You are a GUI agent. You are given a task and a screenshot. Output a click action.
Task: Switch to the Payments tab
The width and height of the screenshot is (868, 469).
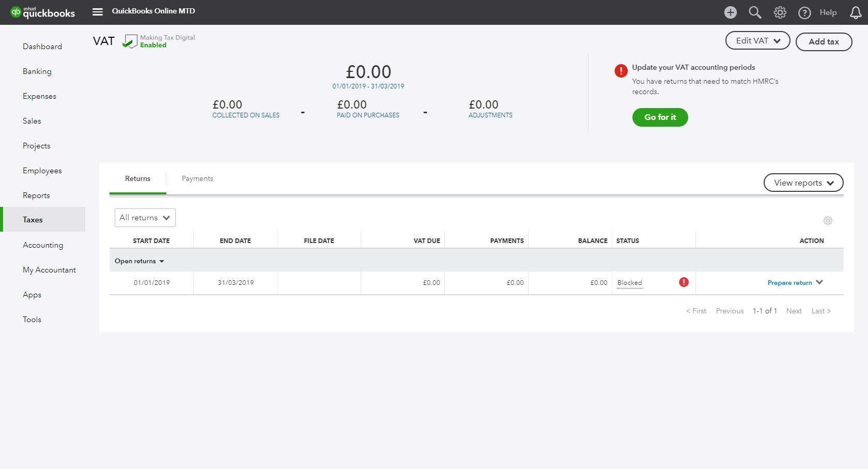(x=197, y=178)
